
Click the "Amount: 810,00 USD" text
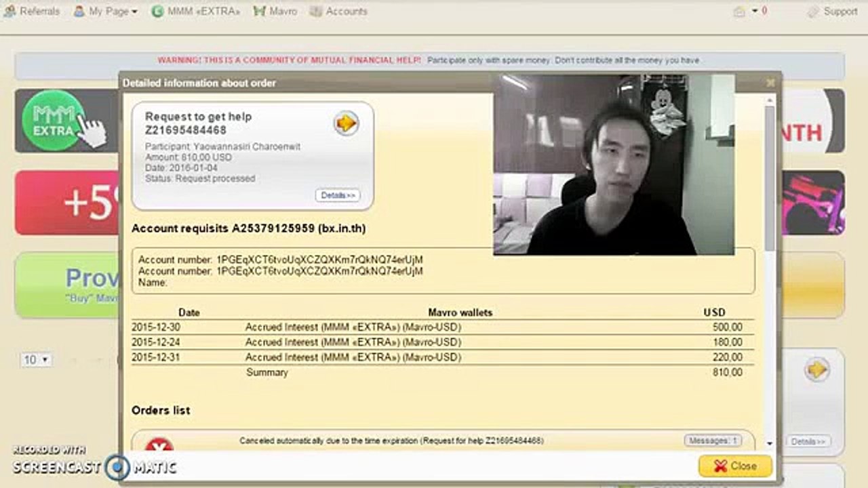point(188,157)
